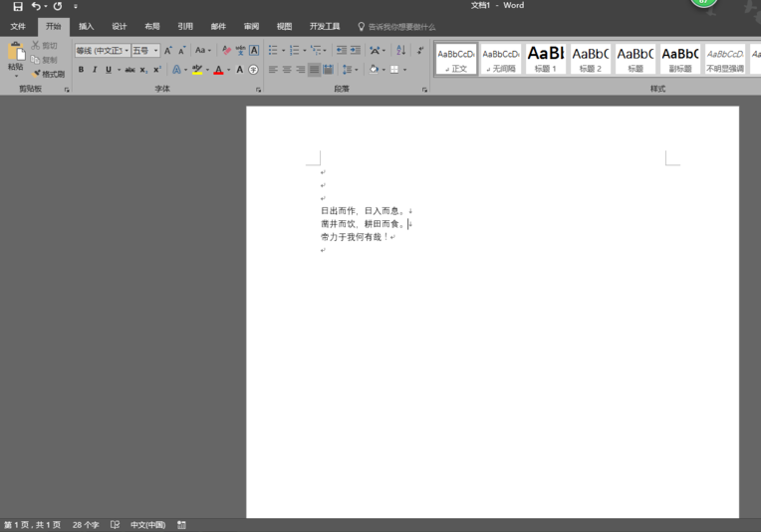The height and width of the screenshot is (532, 761).
Task: Click the enclosed character (circled 字) icon
Action: (x=253, y=70)
